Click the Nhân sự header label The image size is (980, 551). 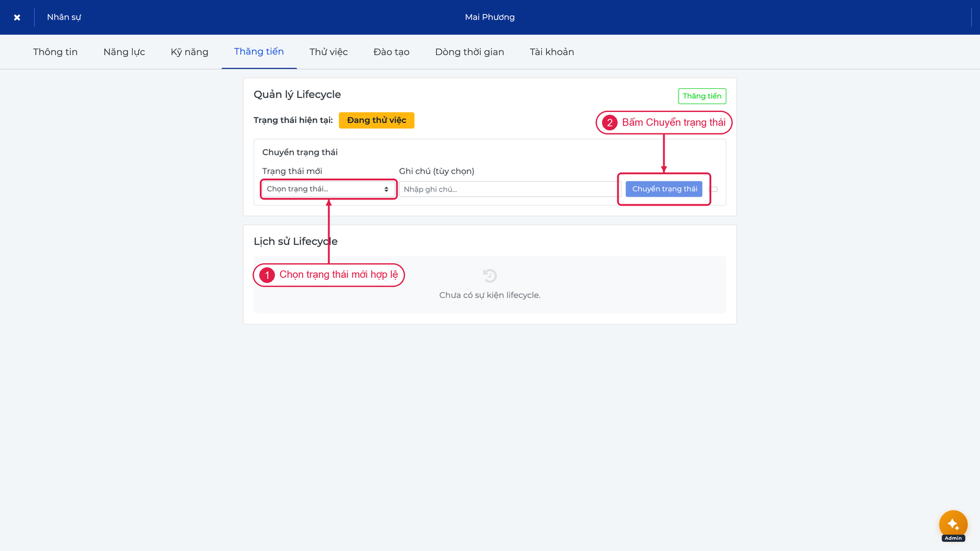[x=64, y=17]
